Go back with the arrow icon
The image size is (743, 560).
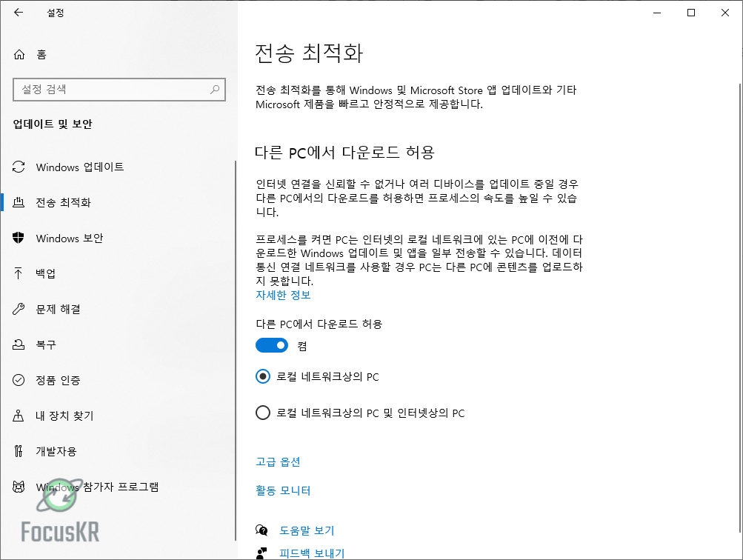[19, 13]
